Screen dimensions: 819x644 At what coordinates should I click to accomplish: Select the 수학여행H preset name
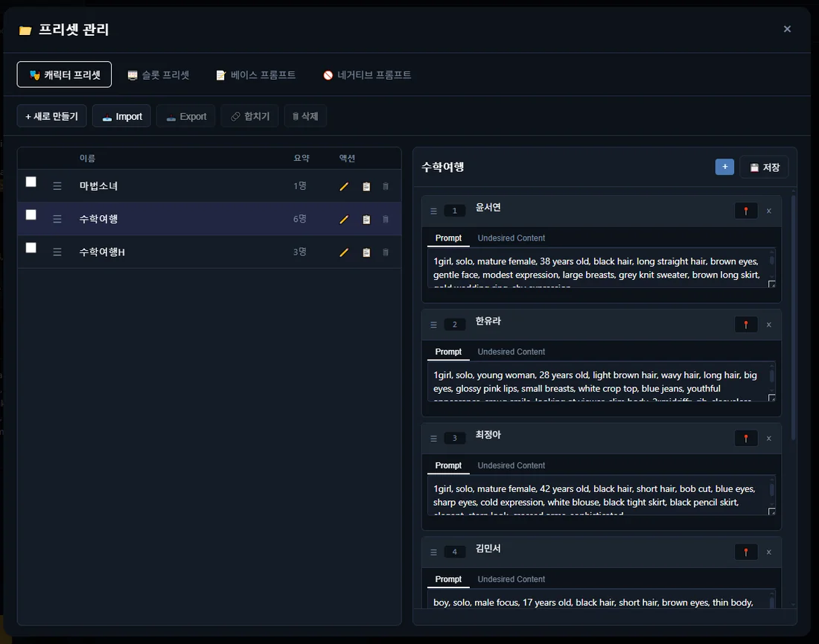pos(102,252)
